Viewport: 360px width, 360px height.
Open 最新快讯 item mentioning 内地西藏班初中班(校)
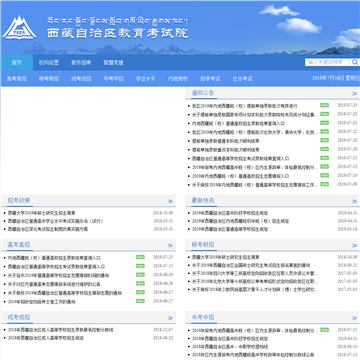tap(240, 221)
